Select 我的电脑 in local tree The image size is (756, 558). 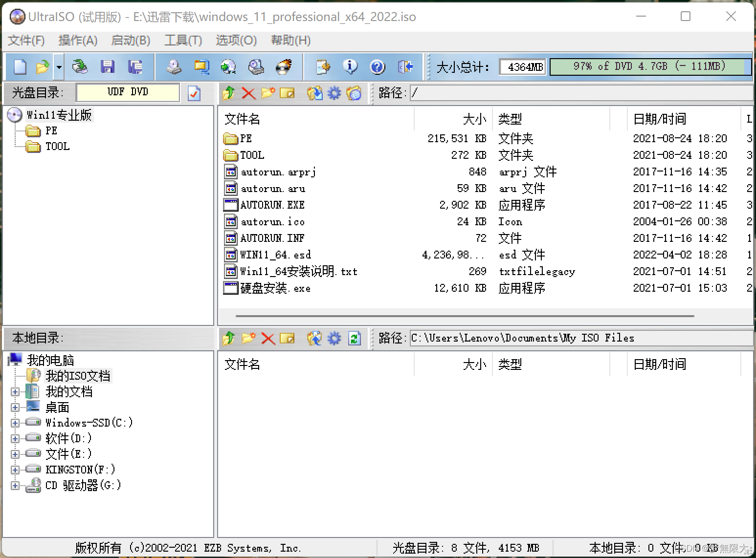click(50, 360)
